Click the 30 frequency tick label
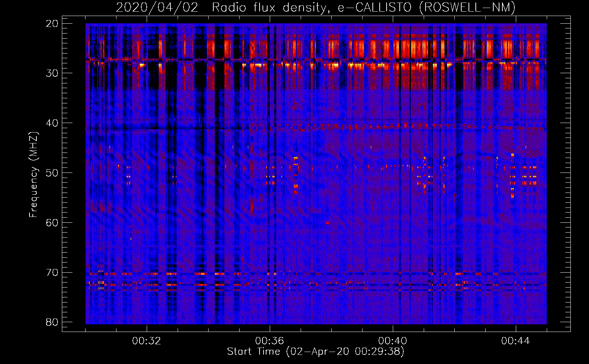This screenshot has width=589, height=364. click(52, 73)
